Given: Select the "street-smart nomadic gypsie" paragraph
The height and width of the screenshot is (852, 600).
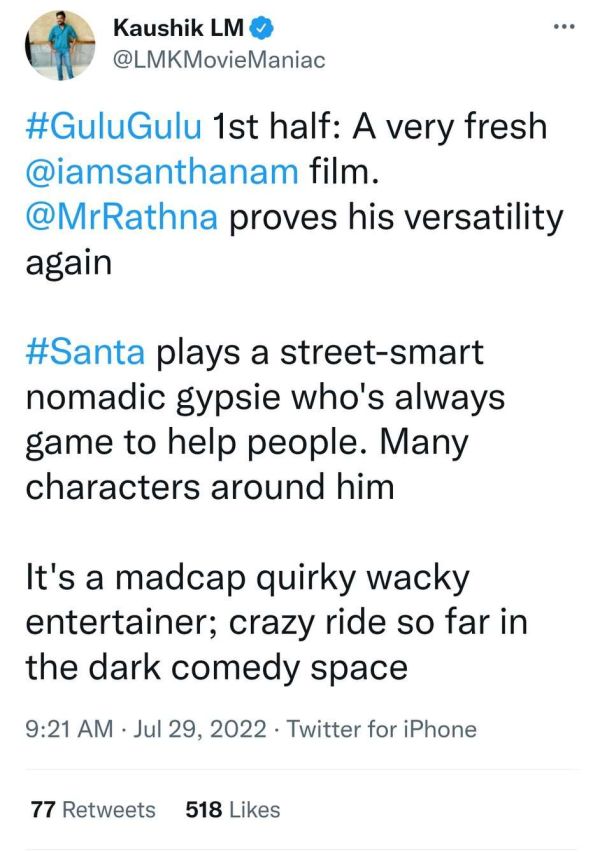Looking at the screenshot, I should [x=265, y=419].
